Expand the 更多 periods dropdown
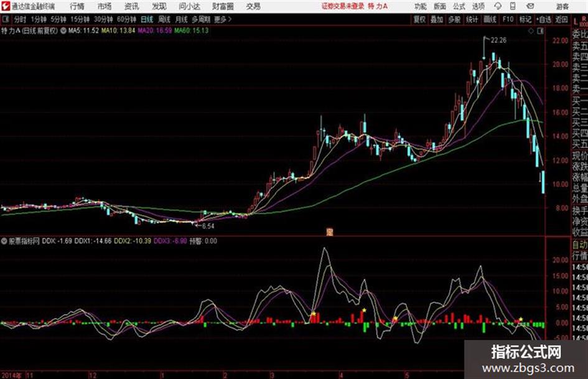Screen dimensions: 588x379 tap(223, 19)
